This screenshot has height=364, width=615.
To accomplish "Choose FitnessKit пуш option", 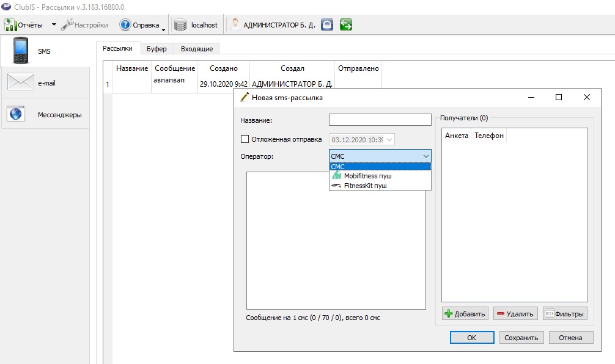I will pyautogui.click(x=380, y=186).
